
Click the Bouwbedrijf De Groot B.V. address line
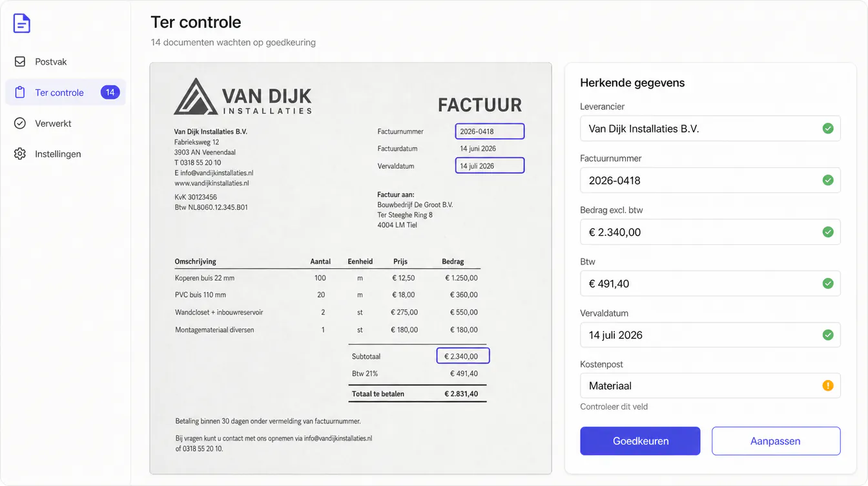(x=415, y=205)
